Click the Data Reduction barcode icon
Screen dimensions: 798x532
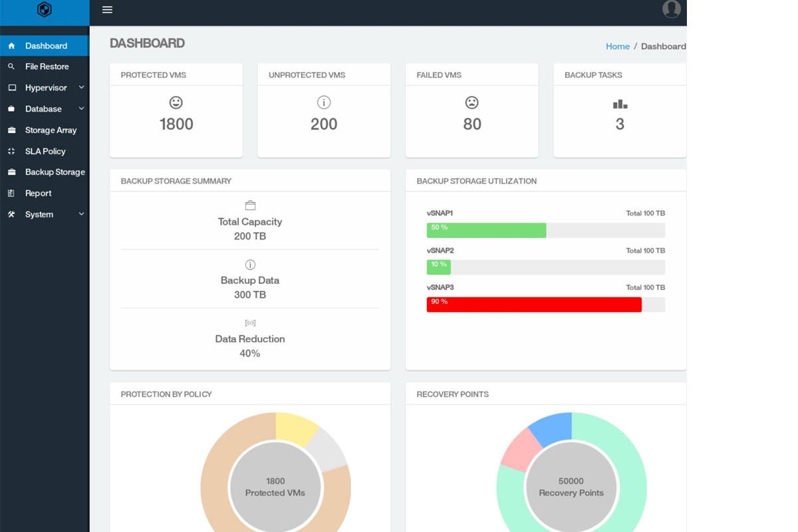point(250,323)
